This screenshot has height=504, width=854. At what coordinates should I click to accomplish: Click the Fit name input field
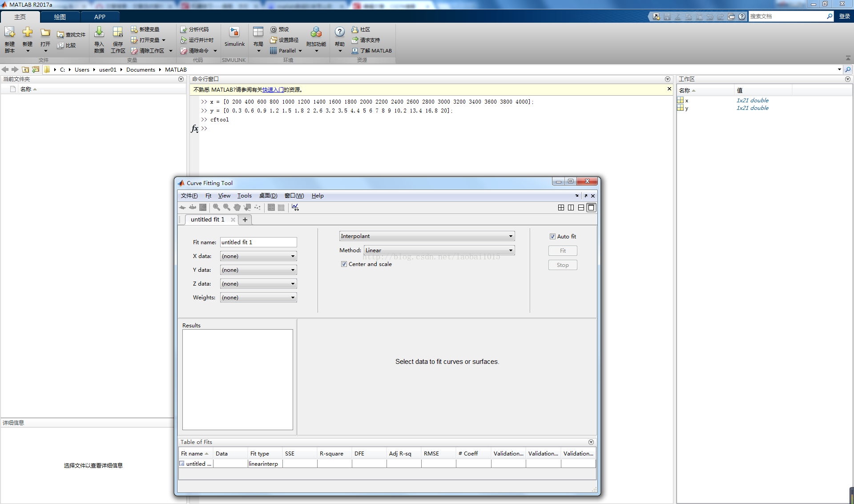(258, 242)
